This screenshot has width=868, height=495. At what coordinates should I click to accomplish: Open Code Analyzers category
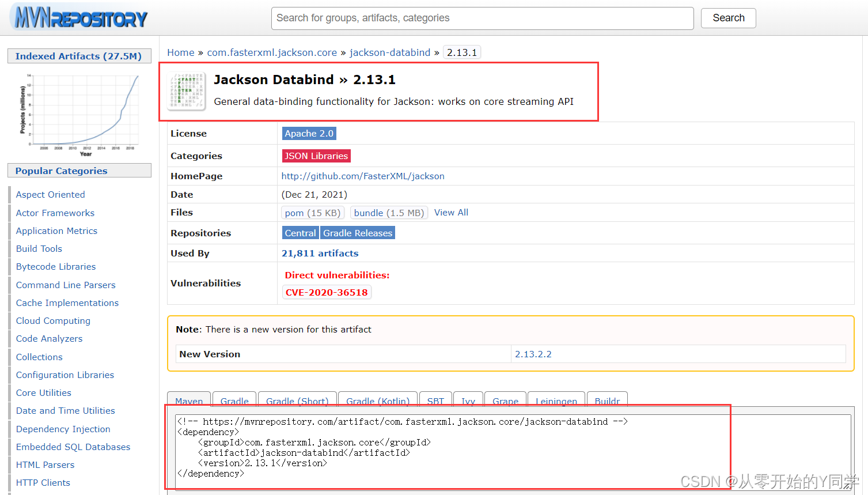click(49, 339)
